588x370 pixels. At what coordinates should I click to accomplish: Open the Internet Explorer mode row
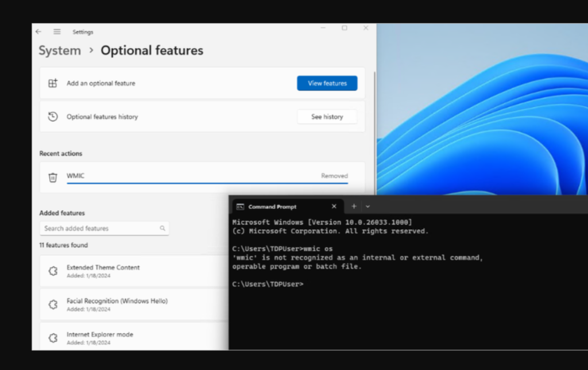[x=134, y=337]
